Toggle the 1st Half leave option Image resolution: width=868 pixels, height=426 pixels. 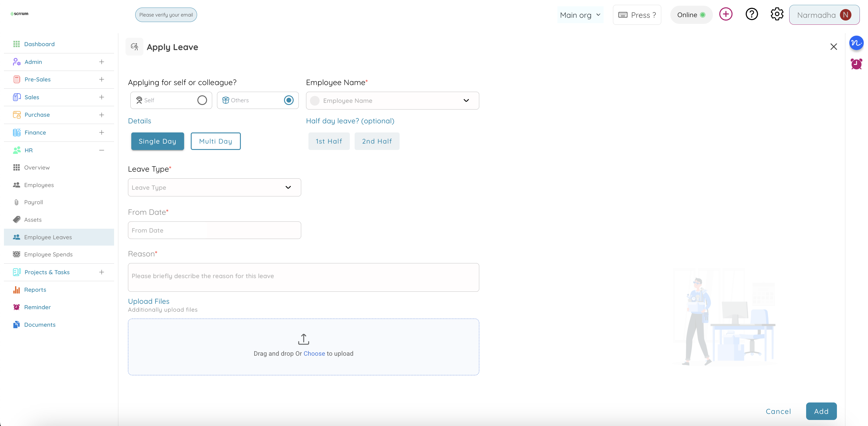click(329, 141)
